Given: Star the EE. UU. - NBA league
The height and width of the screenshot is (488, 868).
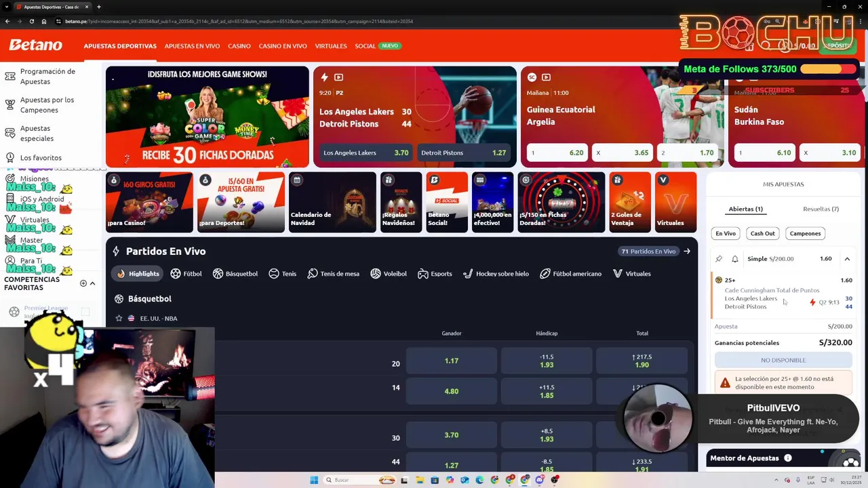Looking at the screenshot, I should (119, 318).
